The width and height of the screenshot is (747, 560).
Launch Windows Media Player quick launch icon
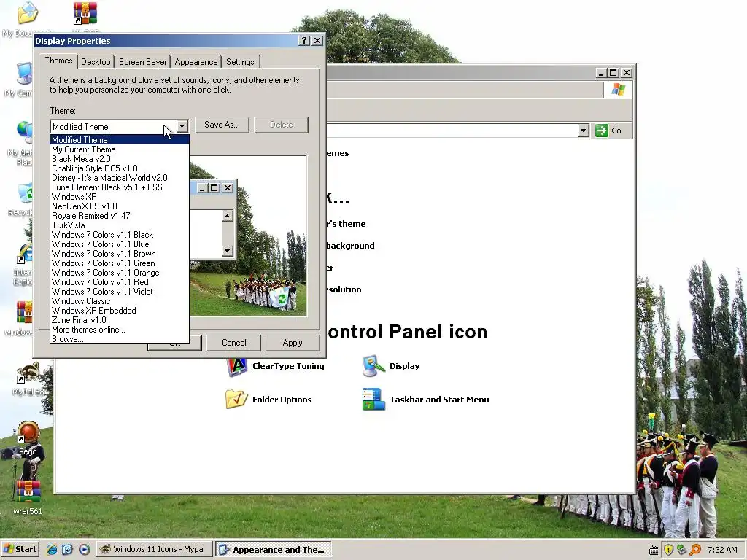[x=84, y=549]
